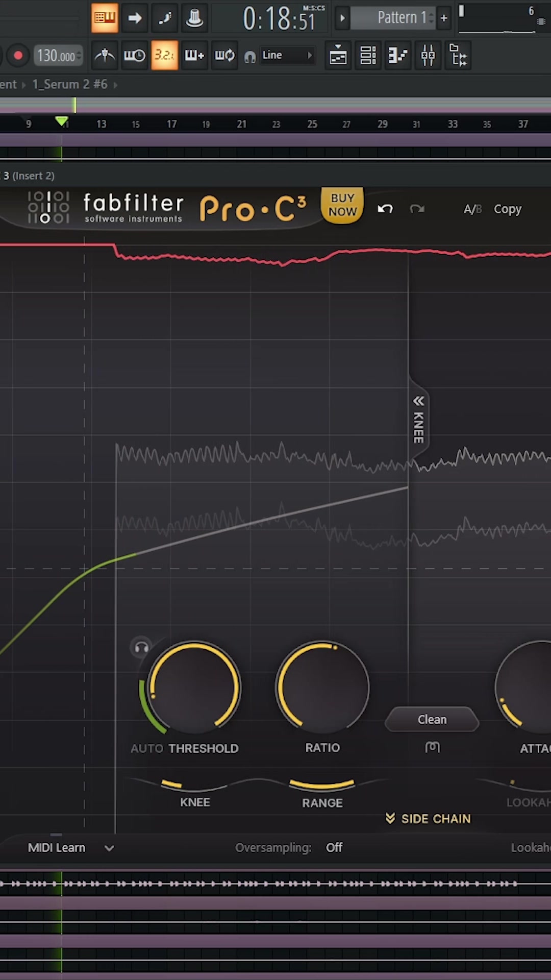The image size is (551, 980).
Task: Click the THRESHOLD knob
Action: coord(194,688)
